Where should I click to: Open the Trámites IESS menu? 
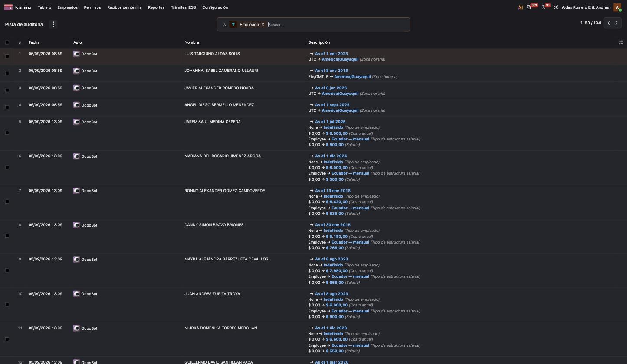pyautogui.click(x=183, y=7)
